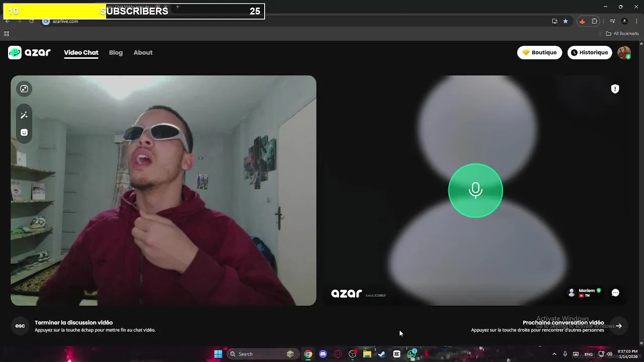Open Windows Start menu

tap(218, 354)
